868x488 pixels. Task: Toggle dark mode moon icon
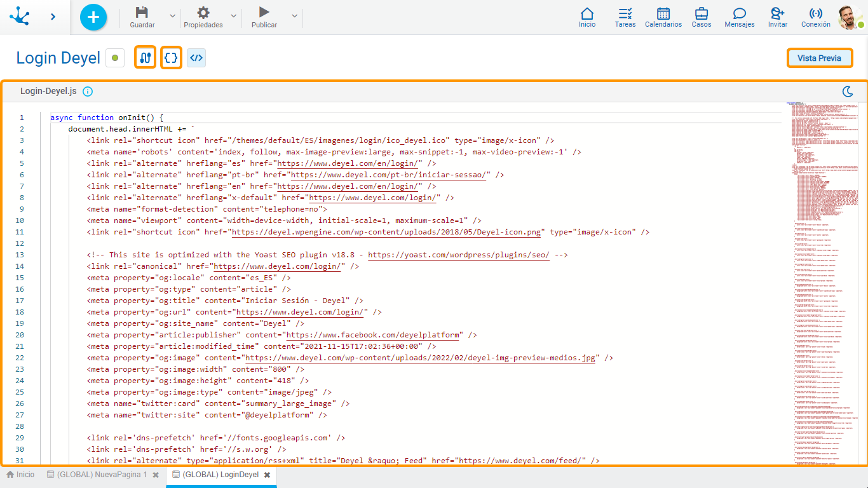click(848, 91)
